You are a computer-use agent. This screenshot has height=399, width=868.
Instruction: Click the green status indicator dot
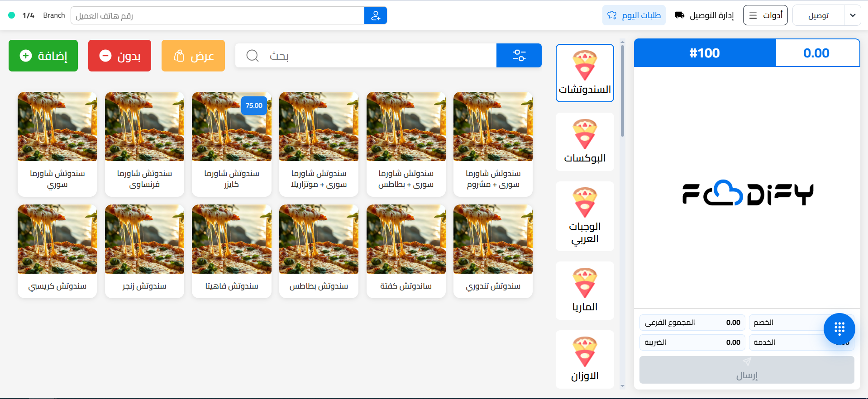click(12, 15)
